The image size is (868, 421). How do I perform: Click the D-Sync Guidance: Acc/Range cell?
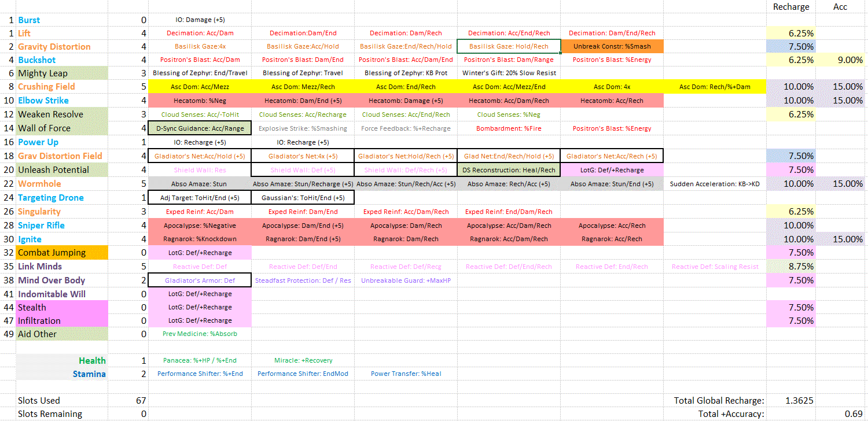click(200, 128)
